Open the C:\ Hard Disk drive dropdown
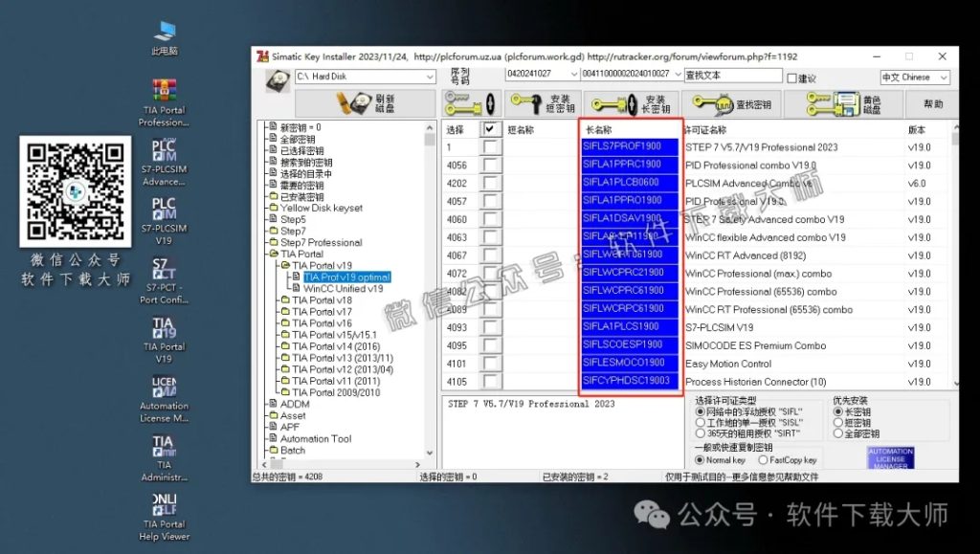Image resolution: width=980 pixels, height=554 pixels. coord(432,75)
